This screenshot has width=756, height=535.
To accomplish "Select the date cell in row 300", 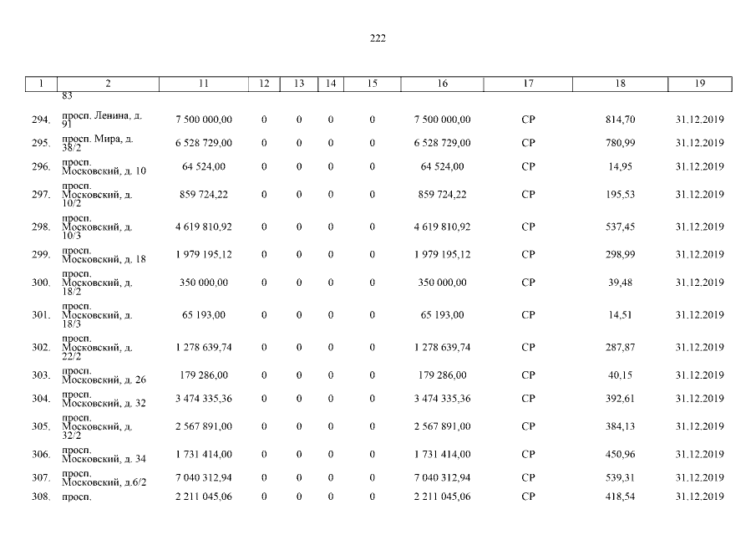I will (x=699, y=283).
